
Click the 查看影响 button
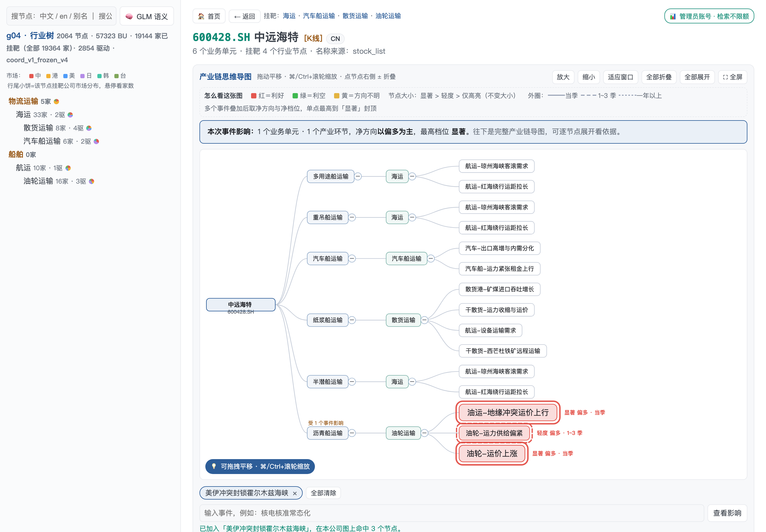click(727, 513)
